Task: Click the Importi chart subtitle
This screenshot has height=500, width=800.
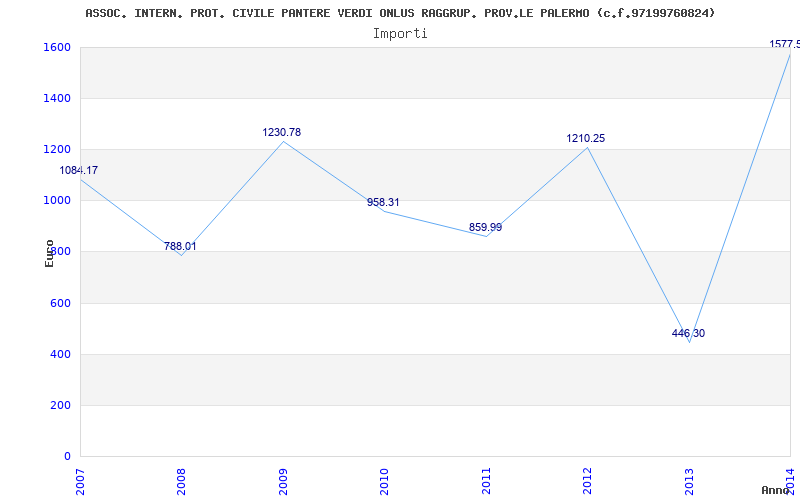Action: [400, 34]
